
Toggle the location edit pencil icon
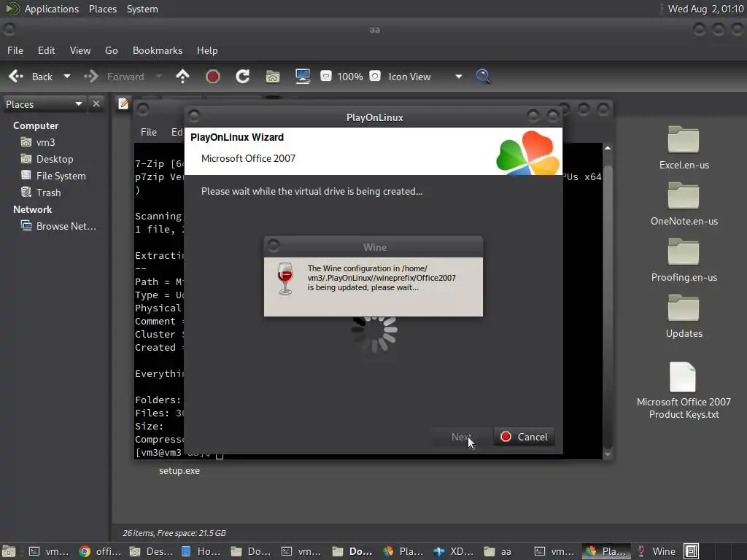123,104
